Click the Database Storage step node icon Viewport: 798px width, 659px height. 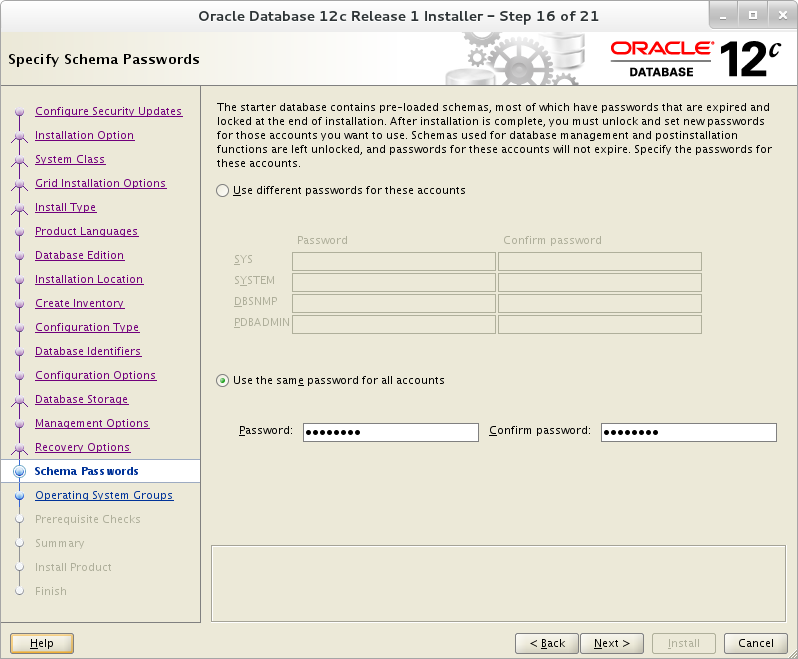tap(19, 400)
